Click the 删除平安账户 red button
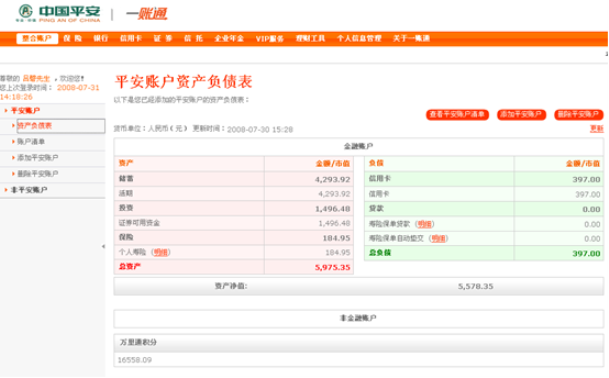 (579, 115)
